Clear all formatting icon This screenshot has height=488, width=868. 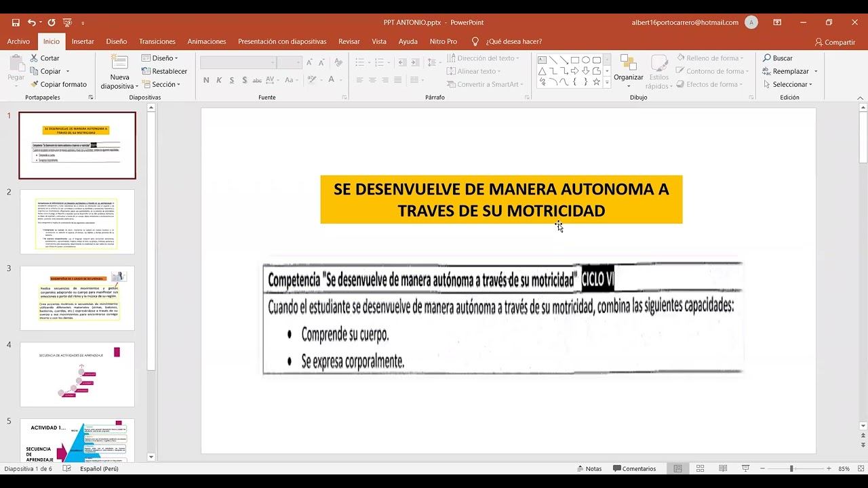point(339,62)
